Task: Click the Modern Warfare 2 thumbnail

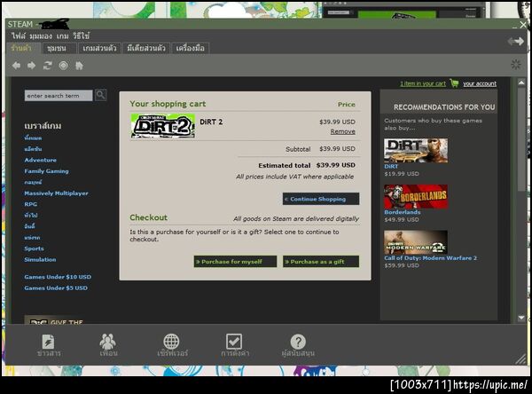Action: pyautogui.click(x=416, y=242)
